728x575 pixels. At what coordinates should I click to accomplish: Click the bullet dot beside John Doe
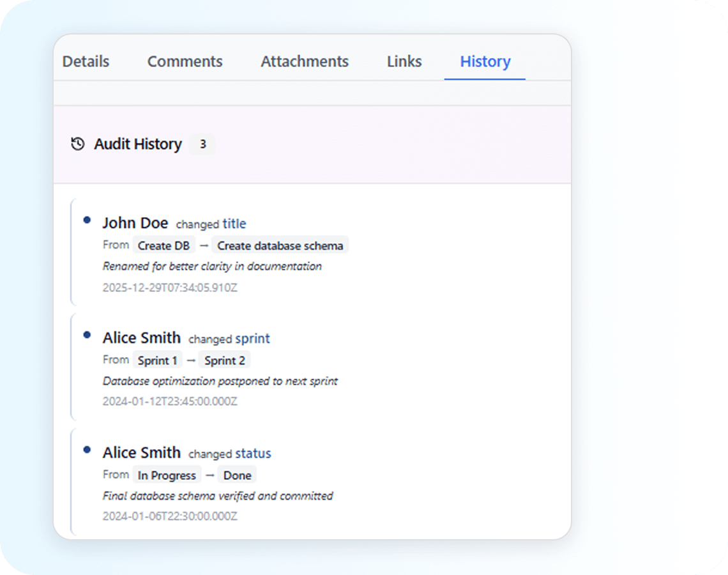click(x=87, y=220)
